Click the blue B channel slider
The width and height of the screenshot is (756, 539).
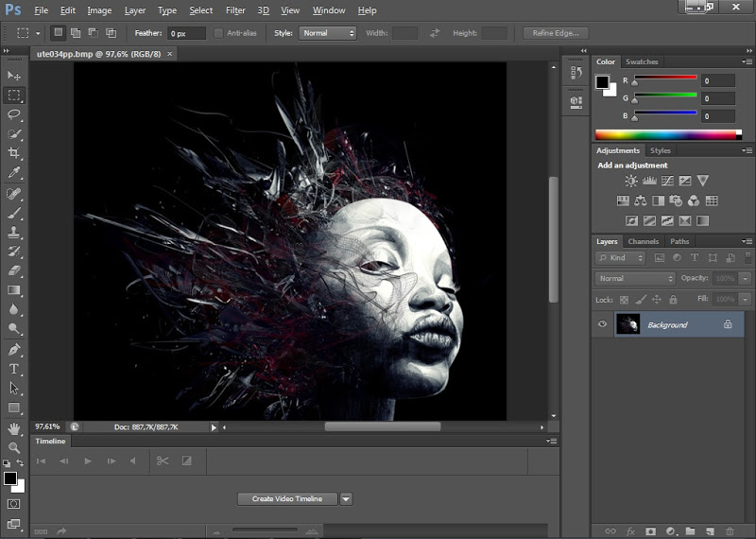coord(665,113)
